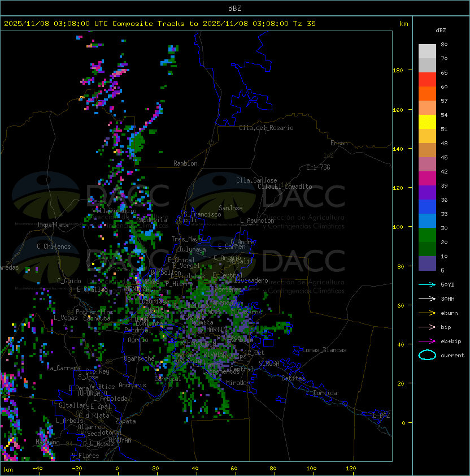Click the bright yellow swatch between 54 and 51 dBZ
This screenshot has width=470, height=476.
pyautogui.click(x=427, y=122)
